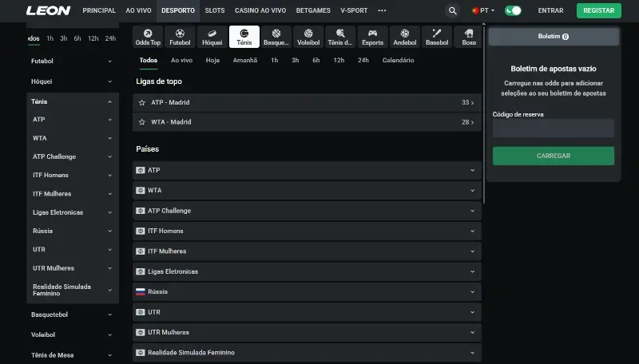639x364 pixels.
Task: Click the main content vertical scrollbar
Action: (x=484, y=114)
